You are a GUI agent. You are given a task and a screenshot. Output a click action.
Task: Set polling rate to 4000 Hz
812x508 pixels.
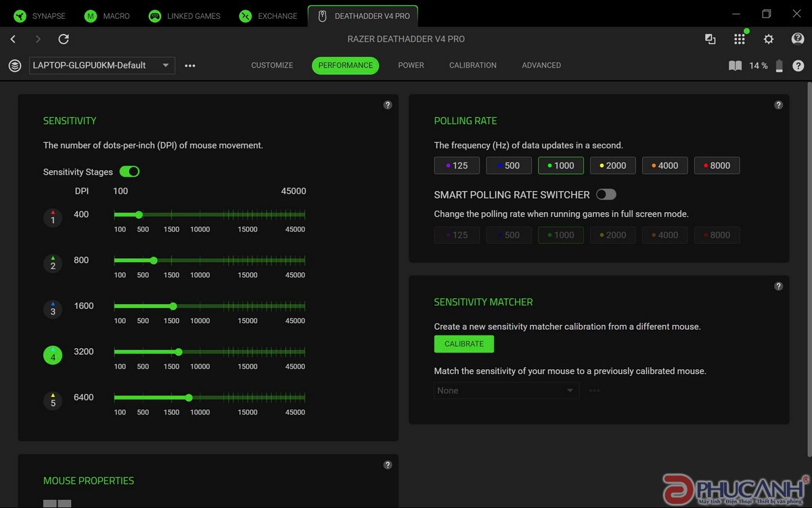[x=665, y=165]
